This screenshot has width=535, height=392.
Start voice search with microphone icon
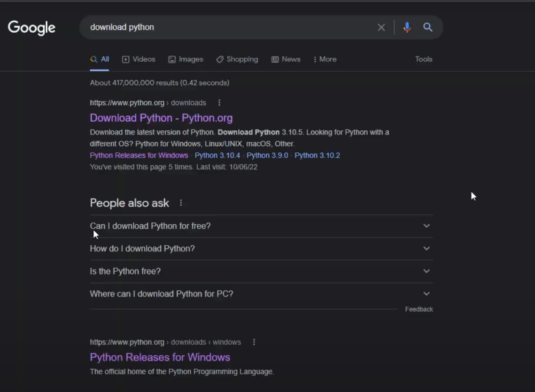click(407, 28)
